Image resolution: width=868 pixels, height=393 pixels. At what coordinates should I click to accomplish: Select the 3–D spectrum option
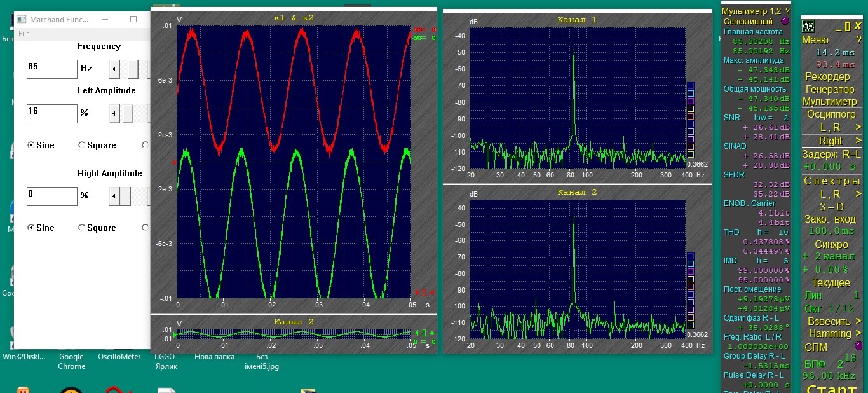831,207
